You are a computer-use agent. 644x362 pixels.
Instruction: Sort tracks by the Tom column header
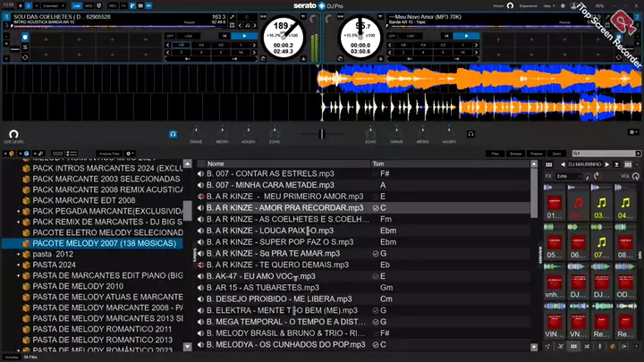378,164
